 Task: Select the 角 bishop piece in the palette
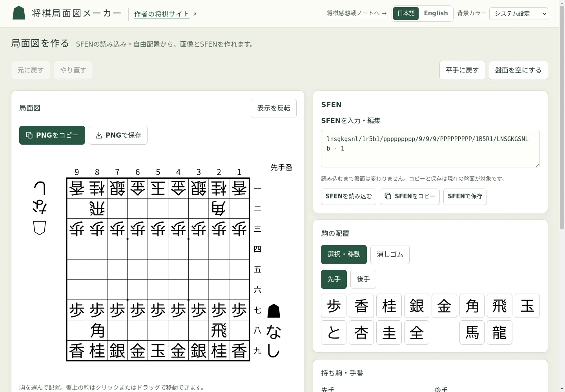pos(472,306)
